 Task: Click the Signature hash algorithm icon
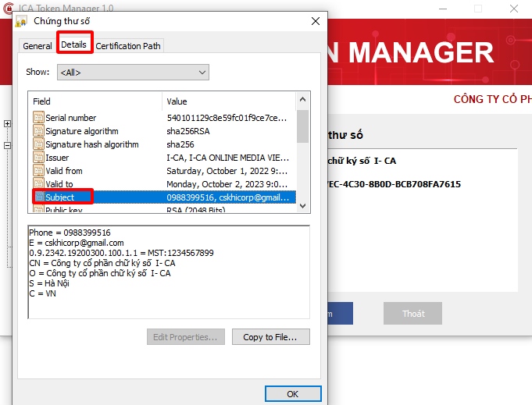tap(38, 144)
